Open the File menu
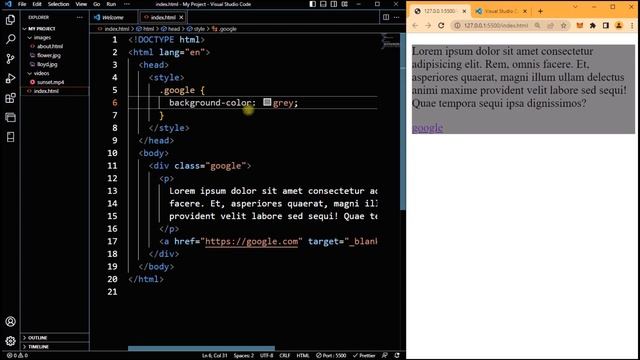This screenshot has width=640, height=360. click(22, 4)
